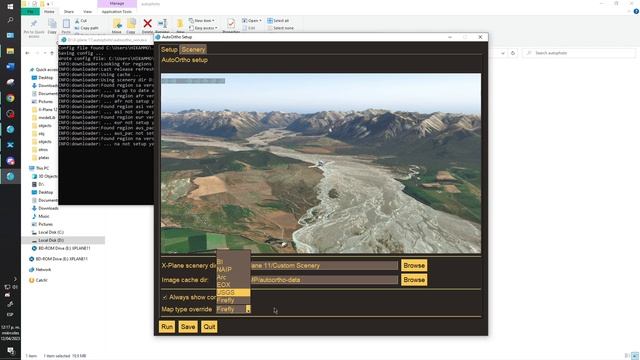Viewport: 640px width, 360px height.
Task: Choose BI from the map type list
Action: tap(233, 262)
